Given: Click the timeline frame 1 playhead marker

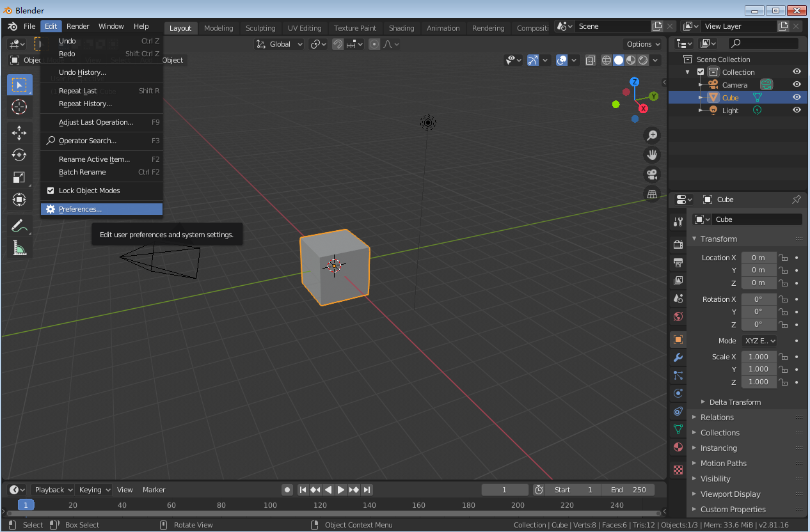Looking at the screenshot, I should coord(26,505).
